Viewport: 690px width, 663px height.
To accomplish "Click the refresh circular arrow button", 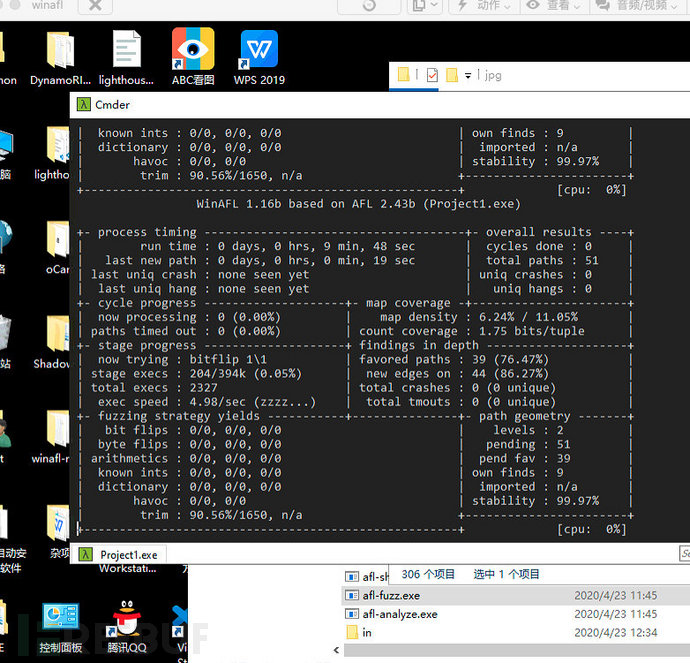I will pyautogui.click(x=369, y=6).
